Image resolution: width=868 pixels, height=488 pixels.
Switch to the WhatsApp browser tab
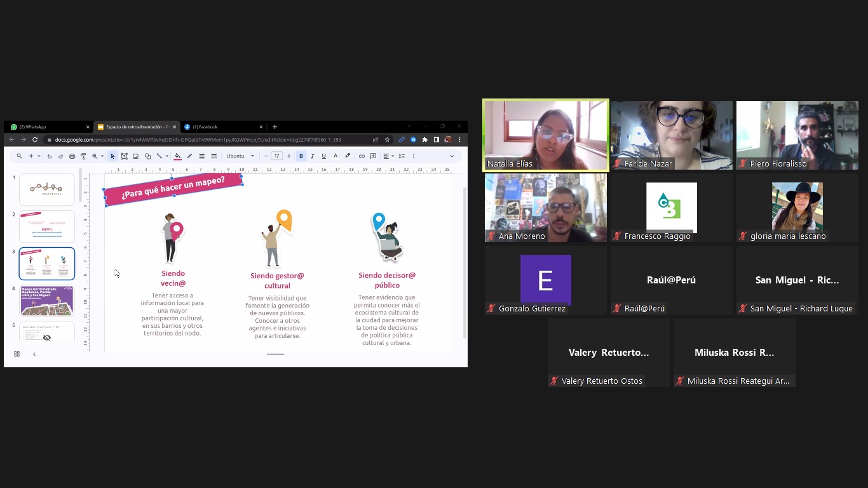[x=48, y=127]
